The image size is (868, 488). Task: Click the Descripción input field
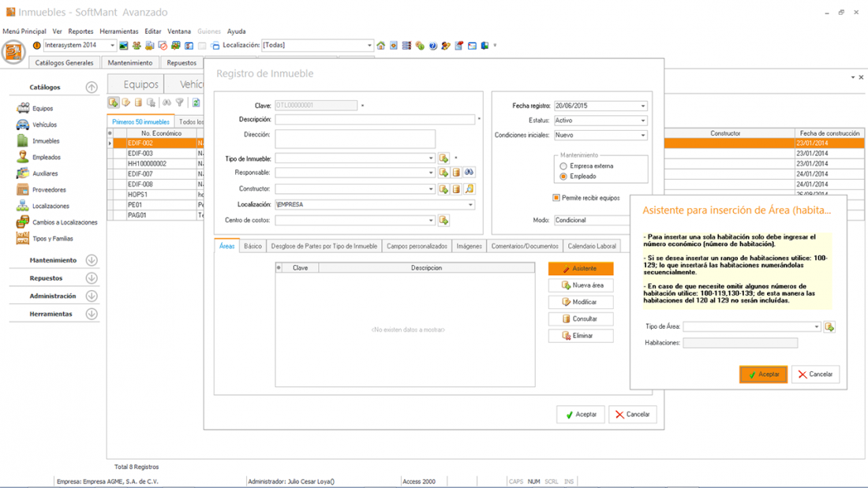[375, 120]
